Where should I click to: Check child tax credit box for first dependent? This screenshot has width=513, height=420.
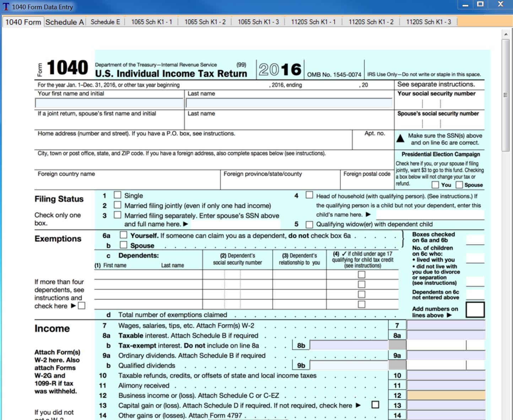tap(362, 274)
